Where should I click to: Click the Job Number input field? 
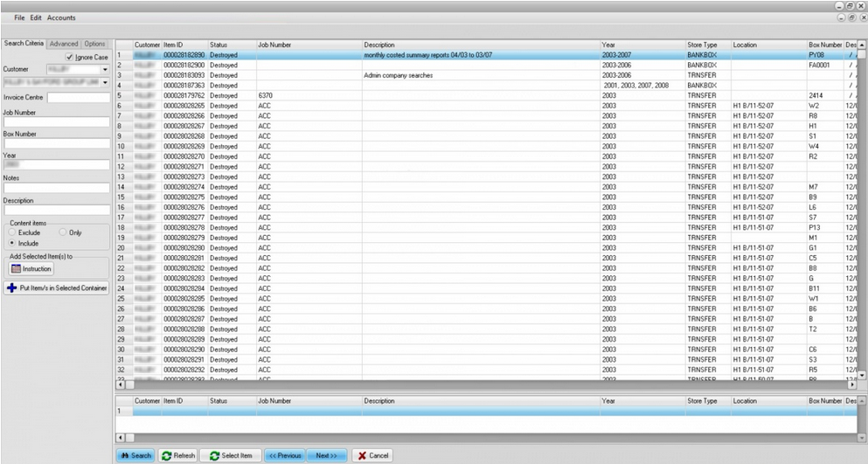[56, 121]
